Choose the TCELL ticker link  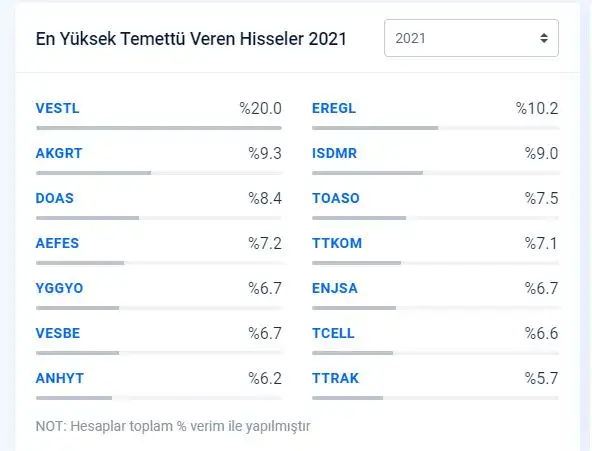[x=333, y=333]
